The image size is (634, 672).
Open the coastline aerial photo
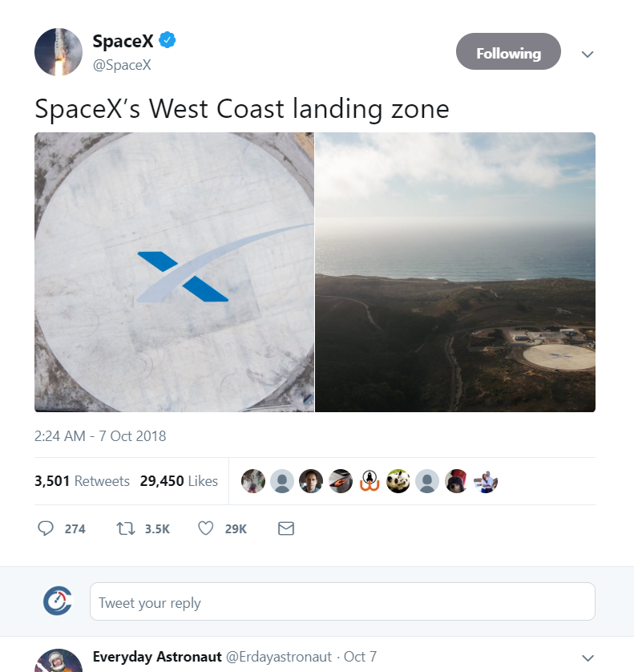point(455,272)
